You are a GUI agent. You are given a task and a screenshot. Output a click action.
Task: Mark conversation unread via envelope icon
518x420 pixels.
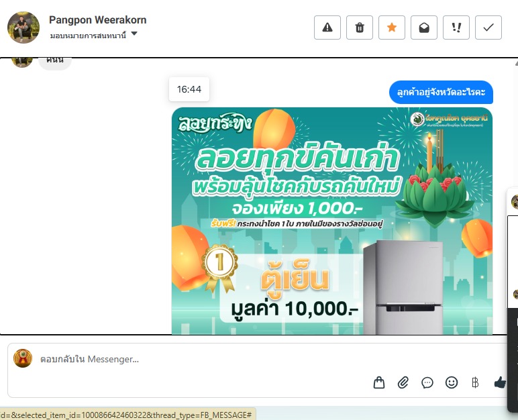(424, 28)
